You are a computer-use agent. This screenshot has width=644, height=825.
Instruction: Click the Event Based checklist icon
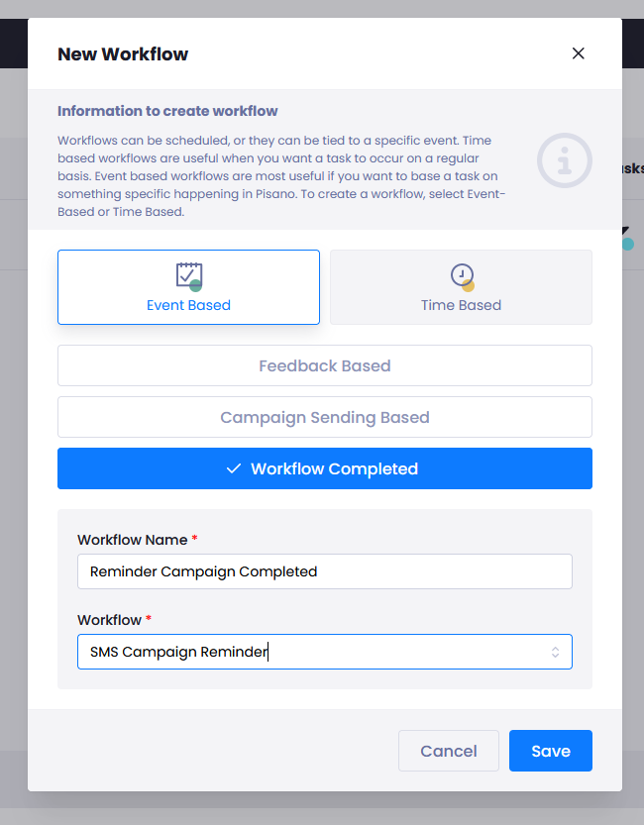tap(188, 275)
